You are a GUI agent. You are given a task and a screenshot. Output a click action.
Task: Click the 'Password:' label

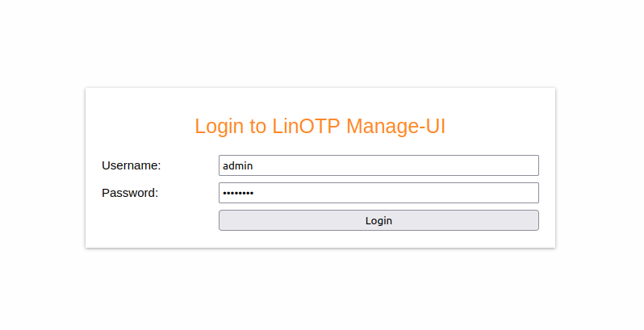pyautogui.click(x=130, y=193)
